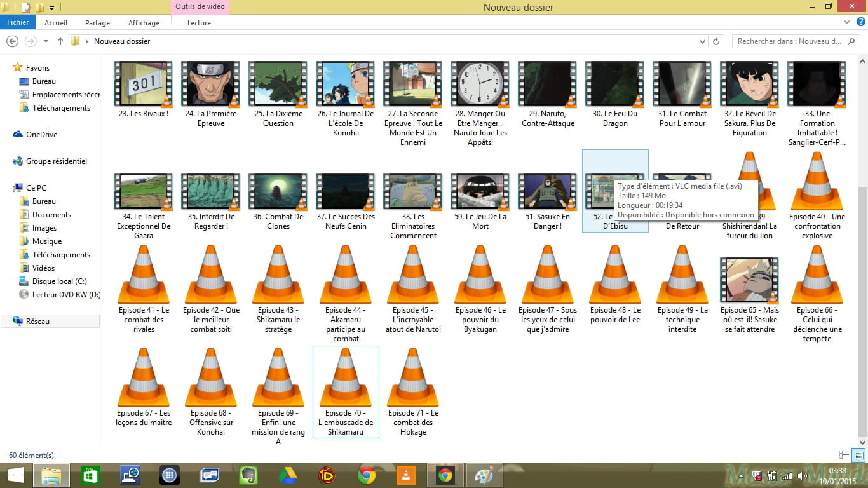Click the 'Episode 68 - Offensive sur Konoha!' filename
The width and height of the screenshot is (868, 488).
coord(211,423)
